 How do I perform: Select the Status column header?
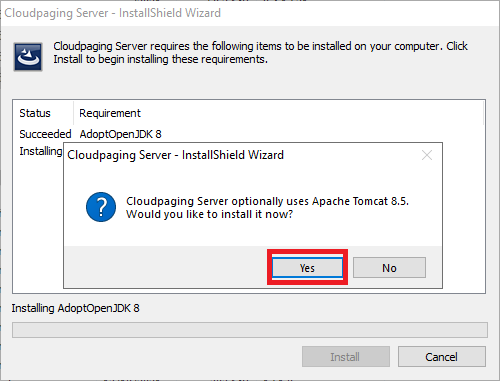tap(35, 113)
